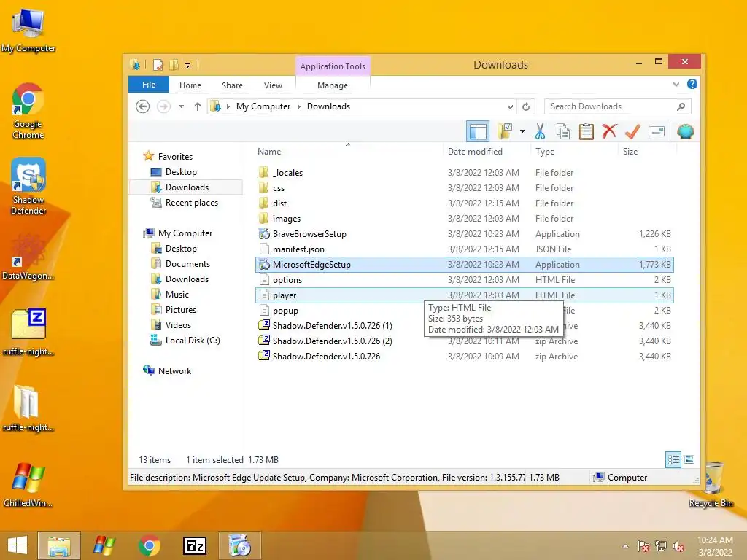
Task: Select Desktop under Favorites
Action: tap(181, 172)
